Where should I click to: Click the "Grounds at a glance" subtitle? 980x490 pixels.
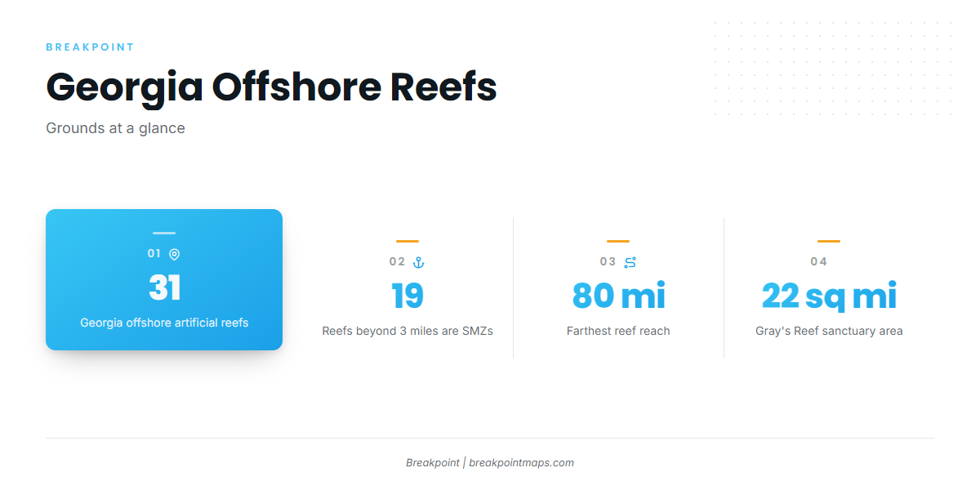point(115,128)
